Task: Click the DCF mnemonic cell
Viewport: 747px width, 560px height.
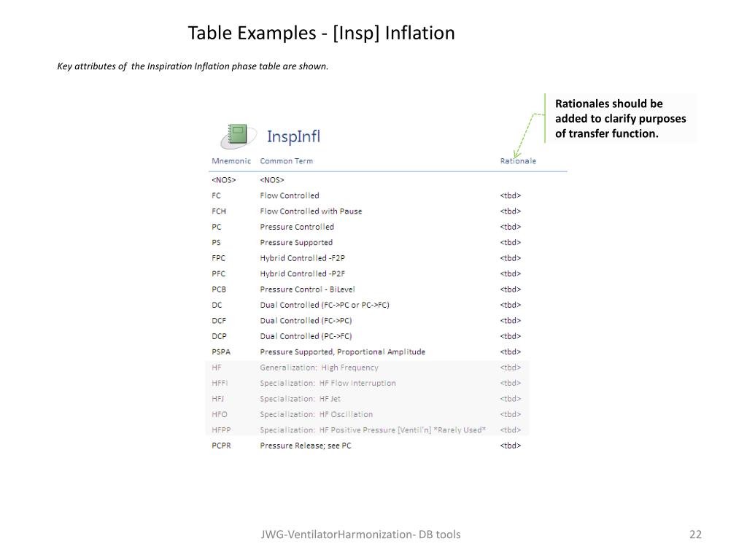Action: click(x=219, y=321)
